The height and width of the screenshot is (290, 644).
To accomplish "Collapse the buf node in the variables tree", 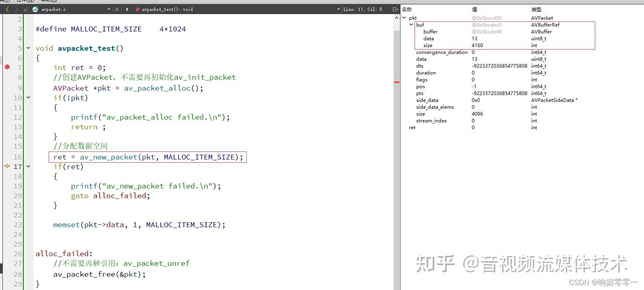I will coord(411,25).
